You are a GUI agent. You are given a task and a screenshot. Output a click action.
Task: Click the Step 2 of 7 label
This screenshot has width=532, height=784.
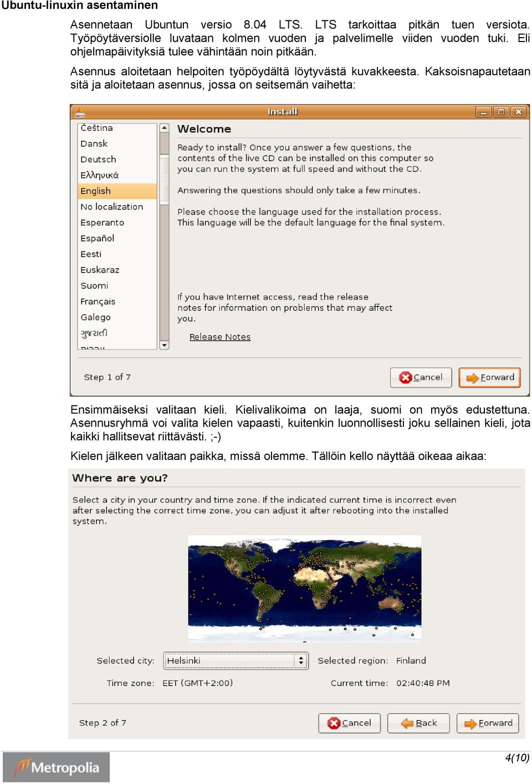tap(103, 723)
